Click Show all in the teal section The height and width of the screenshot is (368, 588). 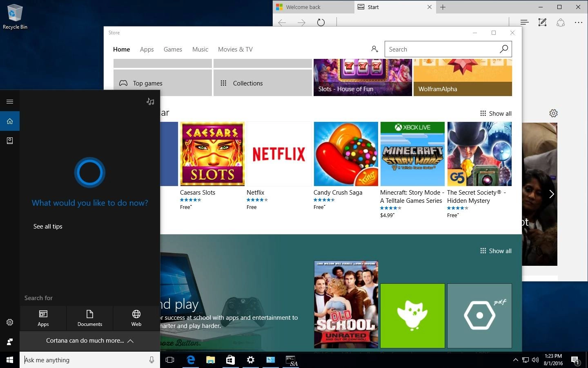click(x=496, y=251)
